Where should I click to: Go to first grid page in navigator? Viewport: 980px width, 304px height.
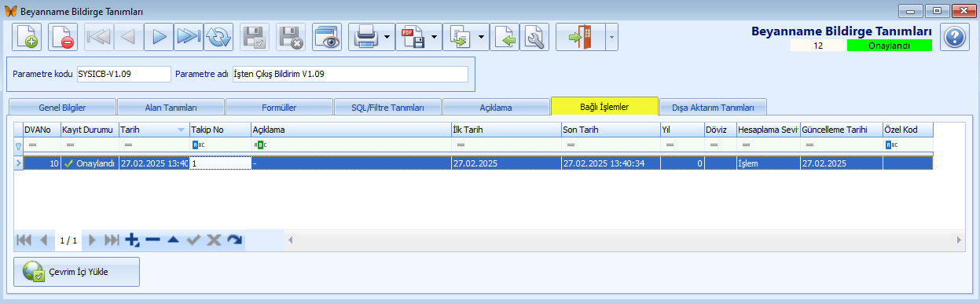[24, 240]
